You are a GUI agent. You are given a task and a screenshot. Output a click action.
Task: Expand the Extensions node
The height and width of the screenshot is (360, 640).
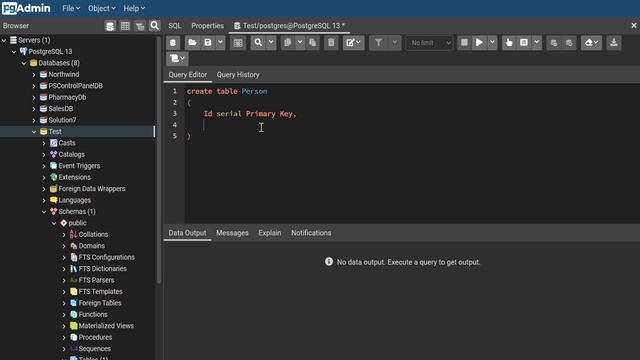tap(44, 178)
